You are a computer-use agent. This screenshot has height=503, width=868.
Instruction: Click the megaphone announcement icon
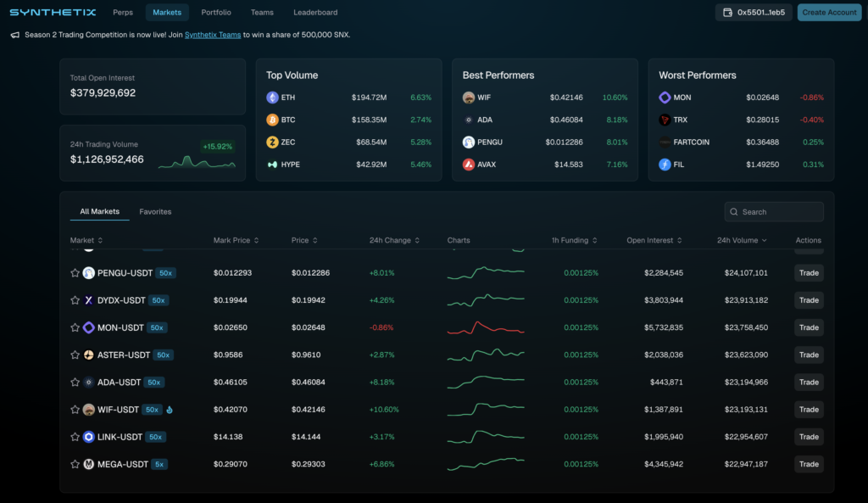(x=15, y=35)
